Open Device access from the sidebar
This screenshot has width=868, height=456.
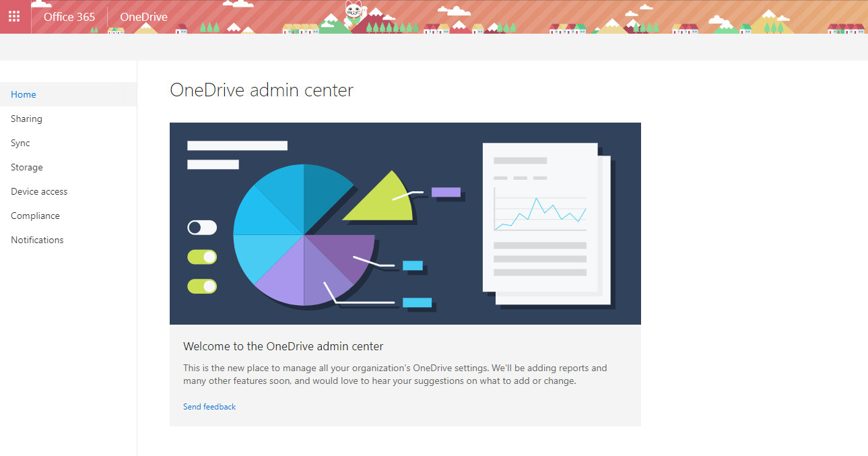coord(38,191)
